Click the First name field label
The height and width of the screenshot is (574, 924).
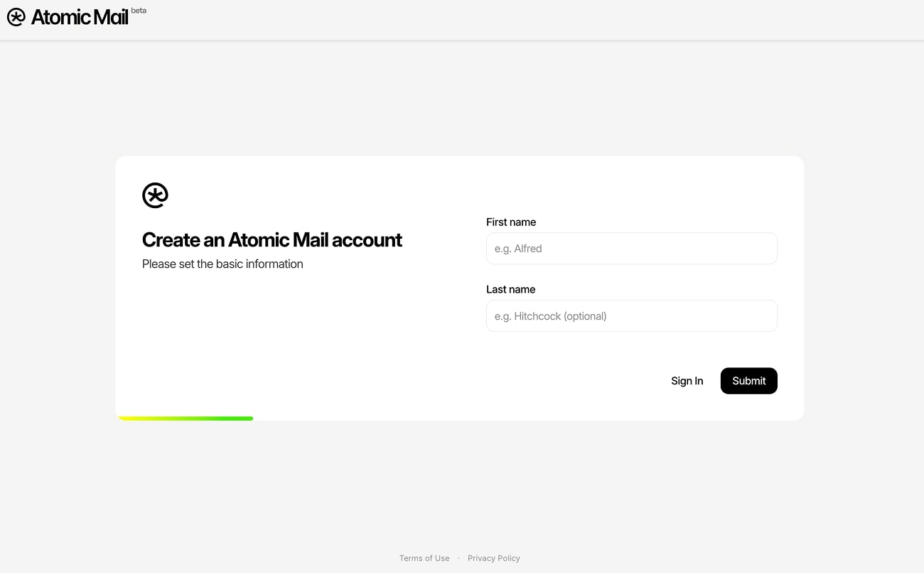point(511,222)
